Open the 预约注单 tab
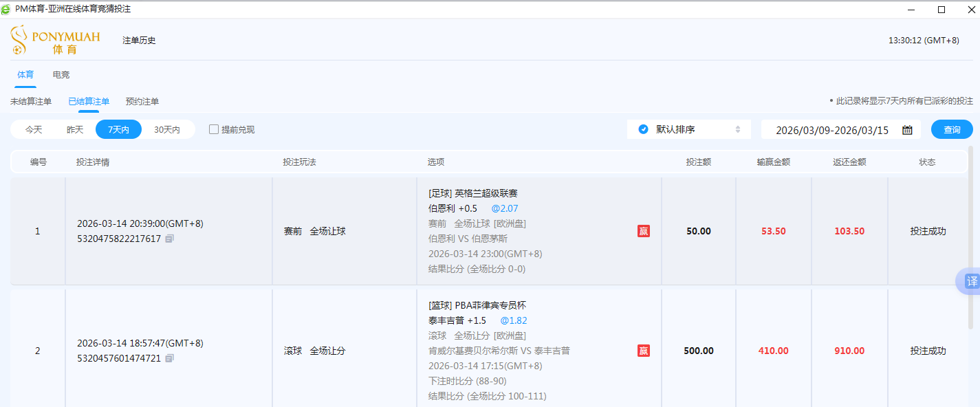 [142, 101]
